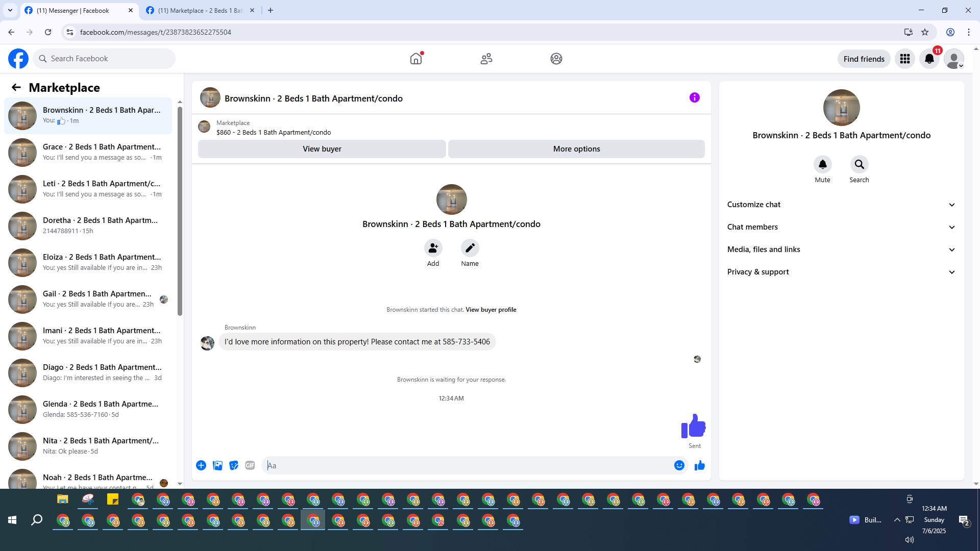The image size is (980, 551).
Task: Expand the Chat members section
Action: [841, 227]
